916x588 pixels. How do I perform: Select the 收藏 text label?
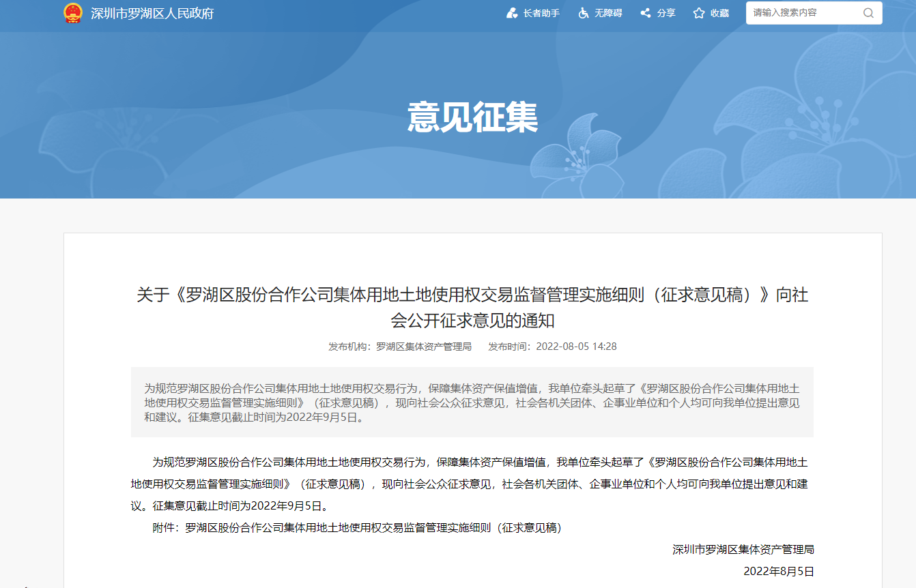[x=719, y=14]
